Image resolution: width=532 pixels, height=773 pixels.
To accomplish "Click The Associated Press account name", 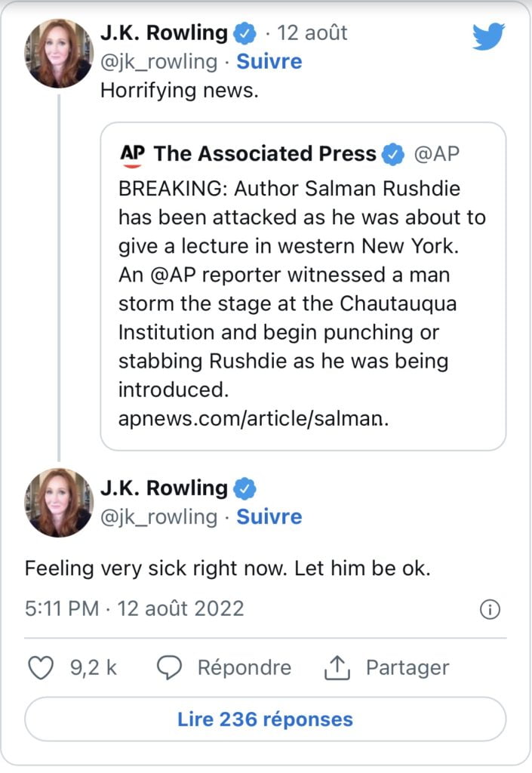I will [265, 154].
